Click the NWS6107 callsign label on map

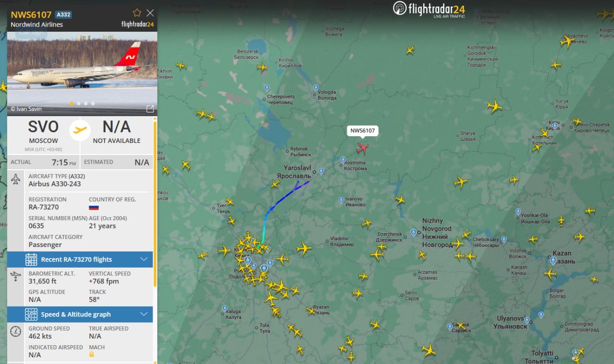(363, 130)
